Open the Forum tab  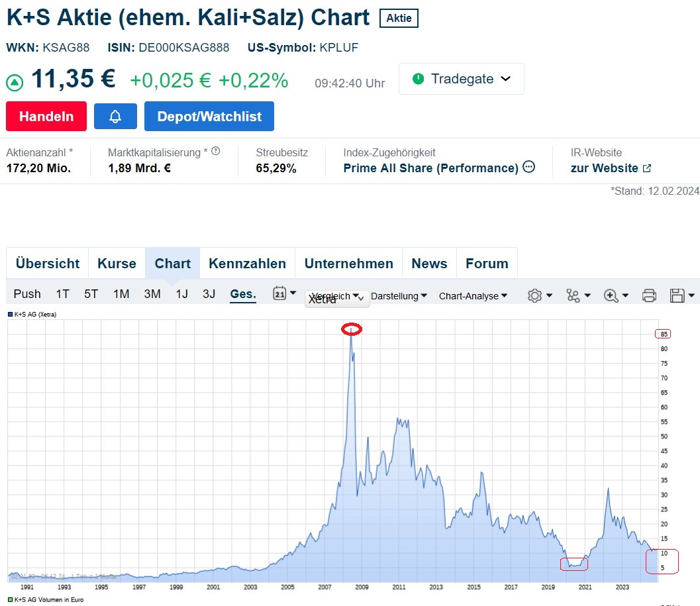(487, 264)
